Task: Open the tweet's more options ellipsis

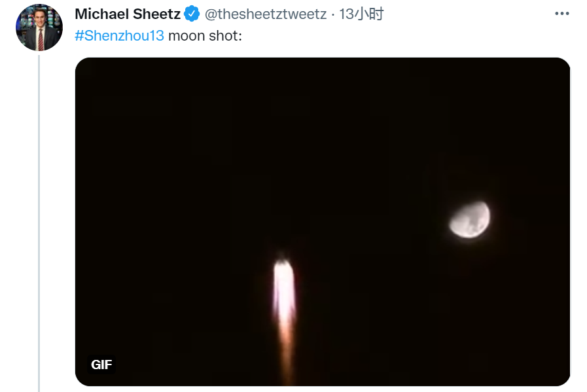Action: (562, 14)
